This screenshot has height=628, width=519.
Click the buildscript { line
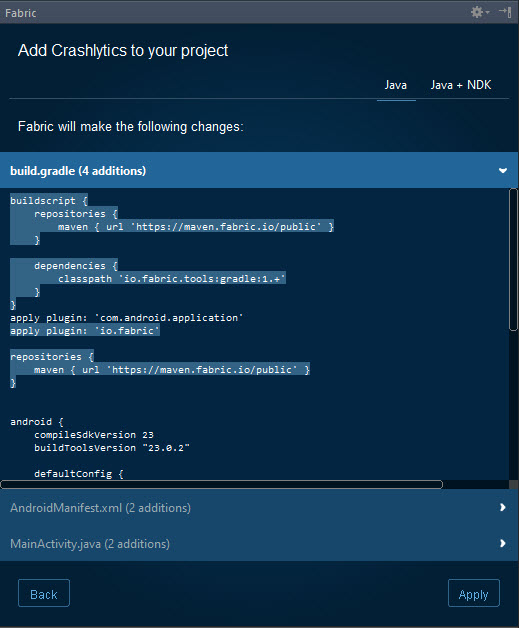click(x=49, y=201)
